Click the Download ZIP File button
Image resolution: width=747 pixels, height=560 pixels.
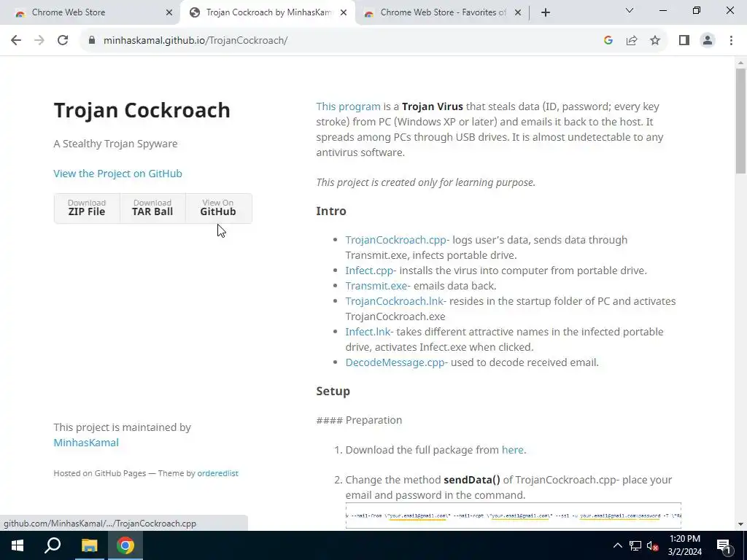(x=87, y=208)
